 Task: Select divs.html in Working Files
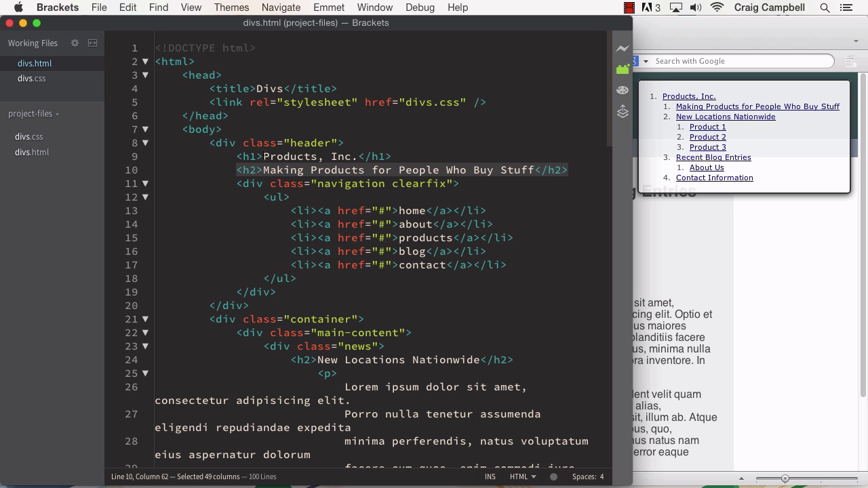point(35,63)
